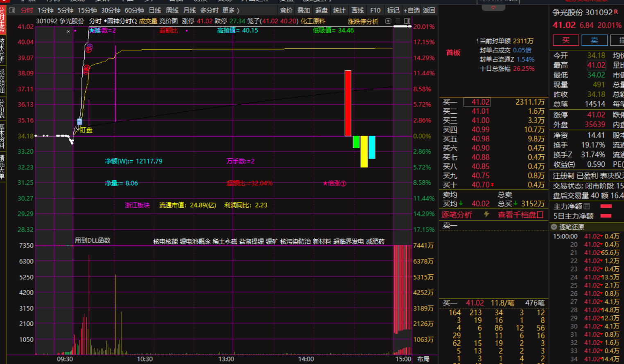Click the 买一 price 41.02 cell
624x364 pixels.
coord(480,102)
